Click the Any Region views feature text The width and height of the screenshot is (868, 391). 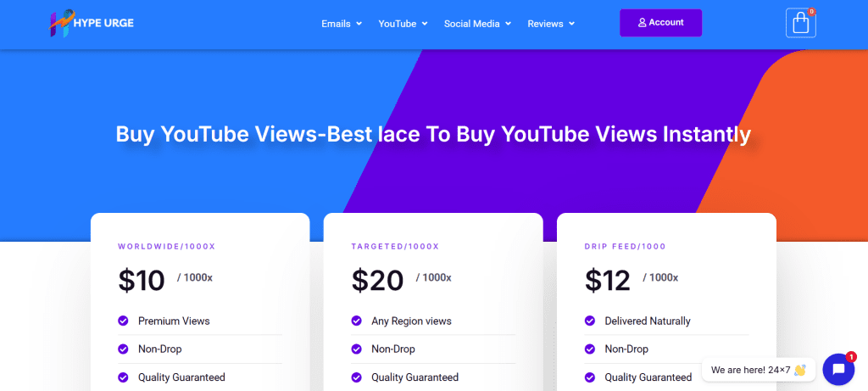click(x=411, y=321)
